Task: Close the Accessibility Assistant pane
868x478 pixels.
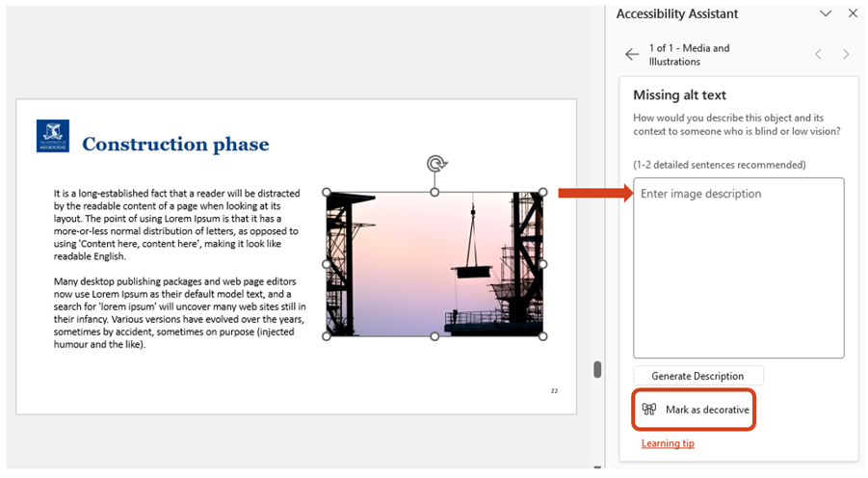Action: pyautogui.click(x=853, y=13)
